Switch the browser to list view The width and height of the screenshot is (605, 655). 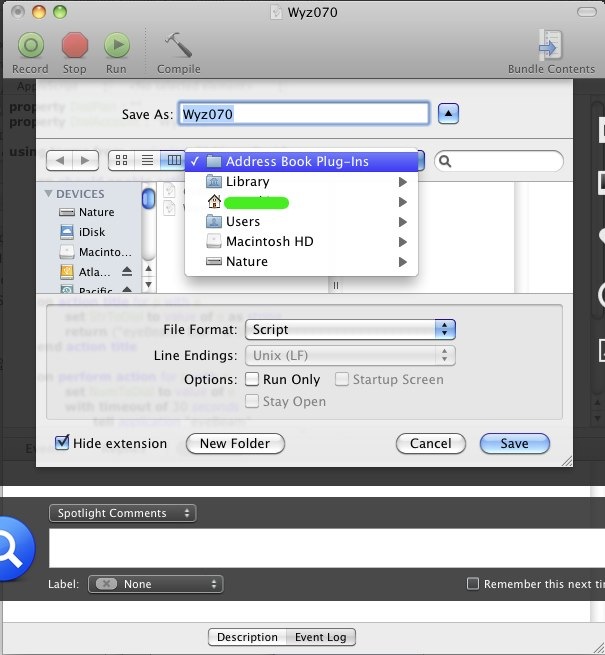pyautogui.click(x=147, y=160)
